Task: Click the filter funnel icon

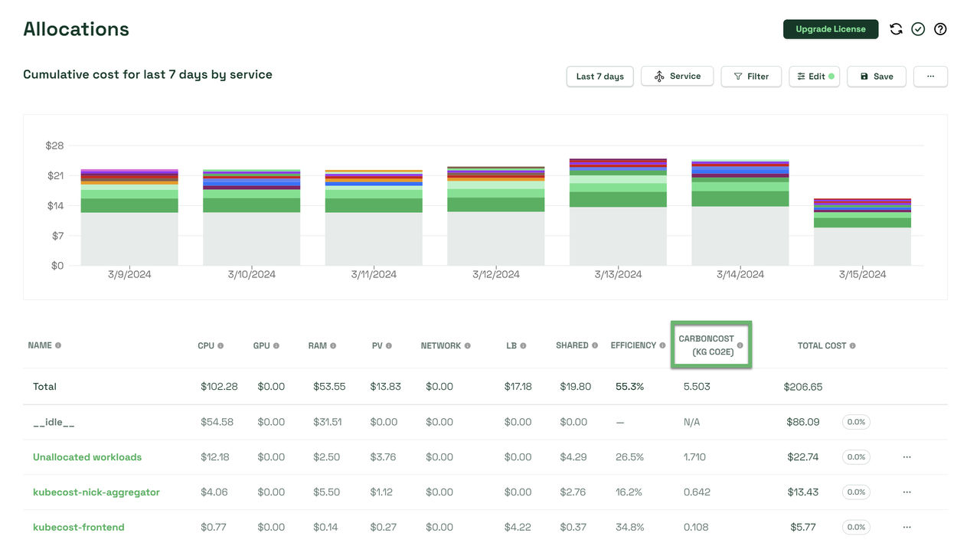Action: [x=737, y=76]
